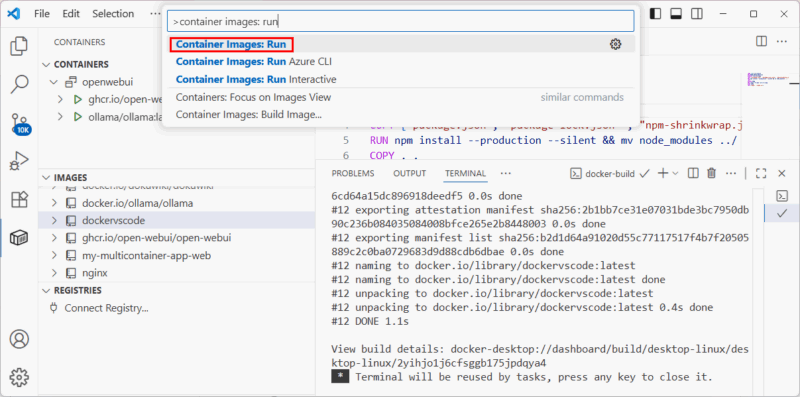Image resolution: width=800 pixels, height=397 pixels.
Task: Toggle the primary side bar layout icon
Action: [x=656, y=14]
